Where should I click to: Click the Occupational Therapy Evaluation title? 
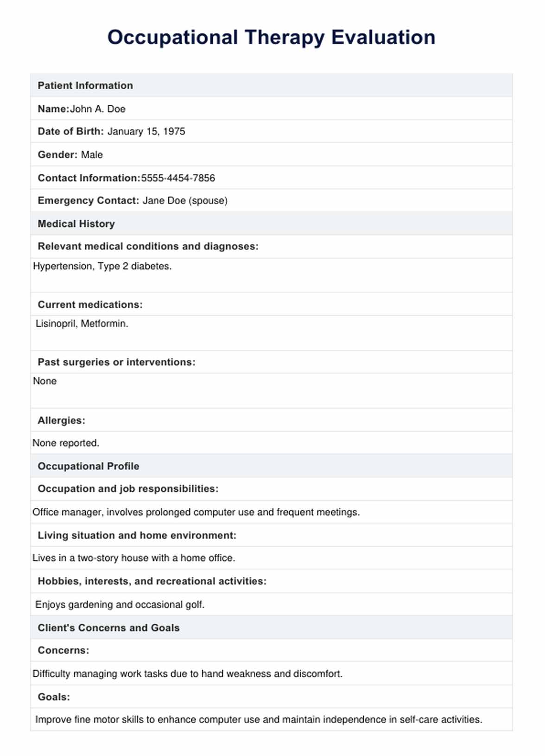(271, 38)
